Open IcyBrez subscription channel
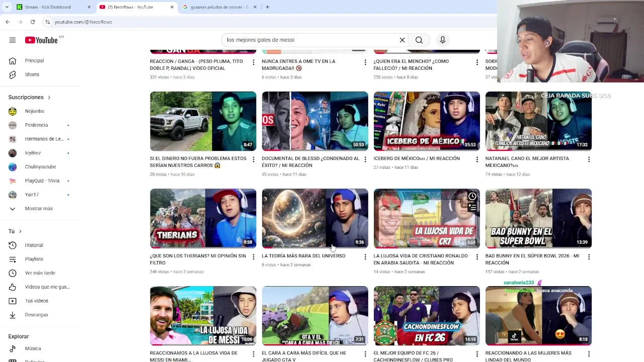This screenshot has width=644, height=362. click(33, 153)
